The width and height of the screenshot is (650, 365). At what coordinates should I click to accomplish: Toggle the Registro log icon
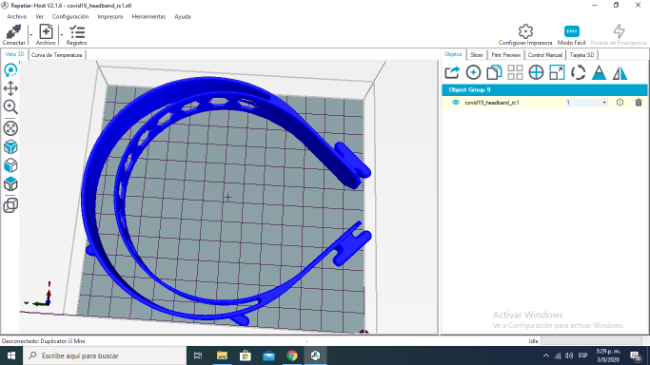(77, 32)
